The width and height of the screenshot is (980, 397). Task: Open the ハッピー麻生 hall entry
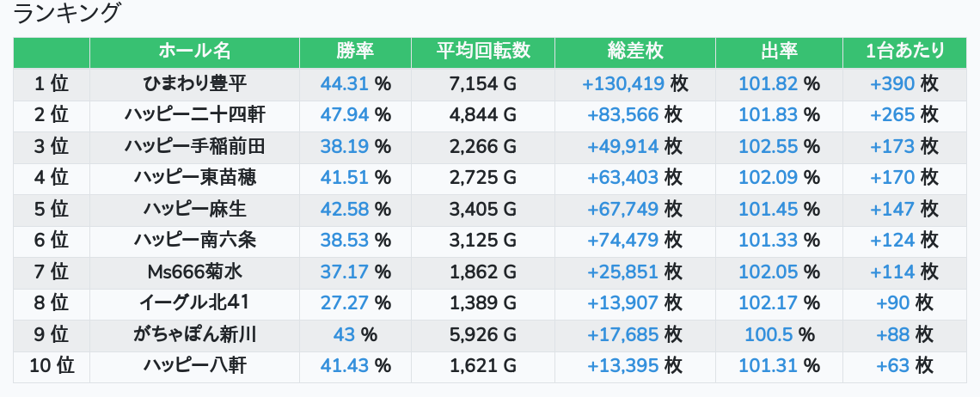pyautogui.click(x=195, y=210)
